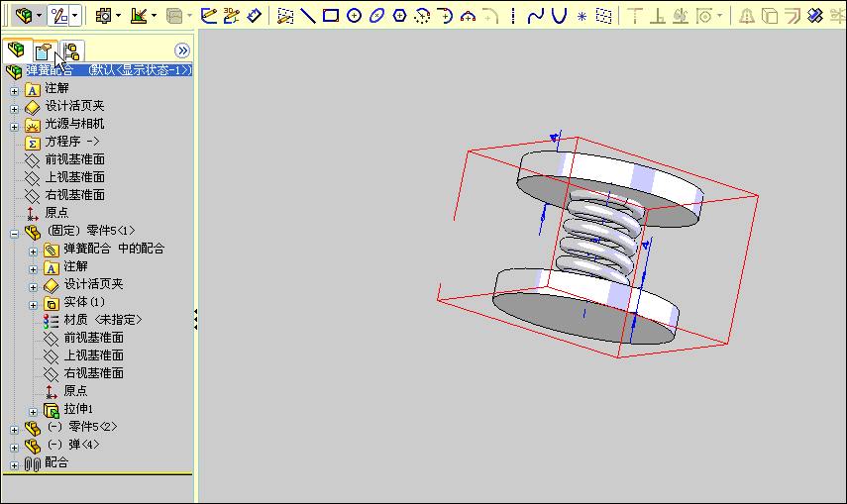Select the Spline sketch tool

[x=535, y=15]
